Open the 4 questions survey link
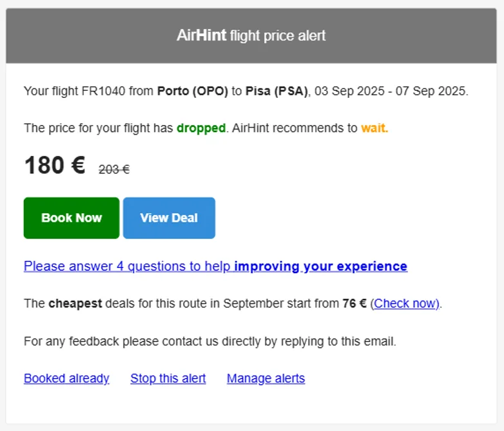 click(215, 266)
